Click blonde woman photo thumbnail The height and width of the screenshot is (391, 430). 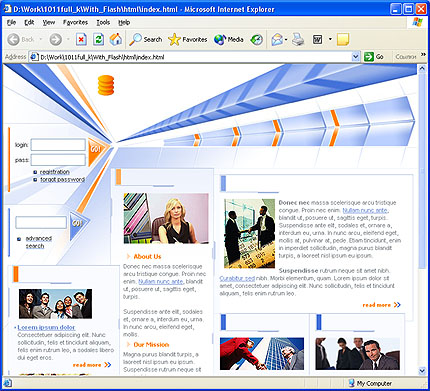(x=166, y=218)
